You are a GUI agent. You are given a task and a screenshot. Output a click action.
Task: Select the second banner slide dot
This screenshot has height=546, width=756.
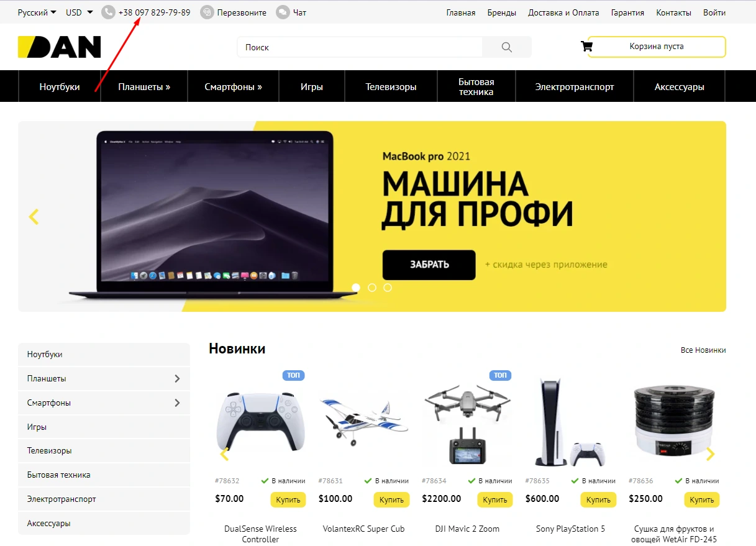(x=372, y=288)
